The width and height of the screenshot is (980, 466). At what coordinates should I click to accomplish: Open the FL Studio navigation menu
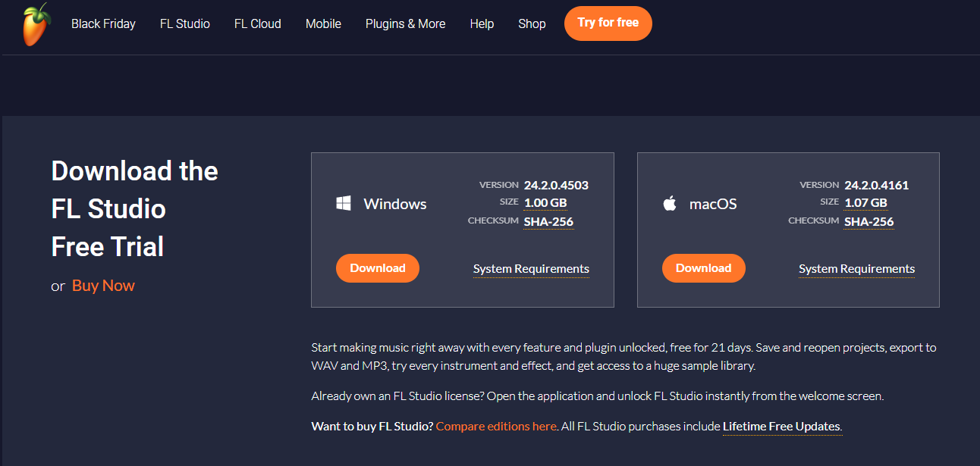click(x=184, y=23)
